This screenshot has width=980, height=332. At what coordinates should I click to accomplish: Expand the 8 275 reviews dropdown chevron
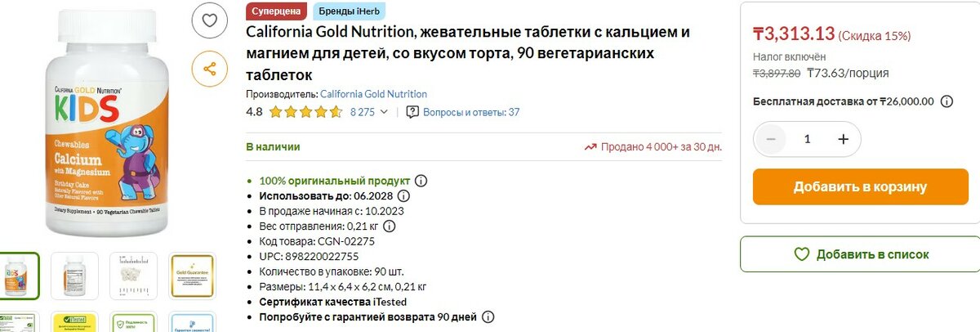coord(385,112)
